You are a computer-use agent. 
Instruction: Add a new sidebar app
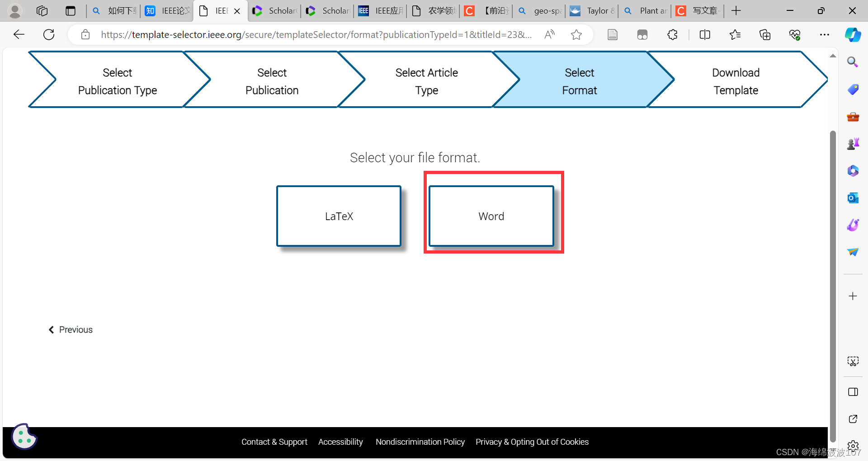(x=853, y=296)
